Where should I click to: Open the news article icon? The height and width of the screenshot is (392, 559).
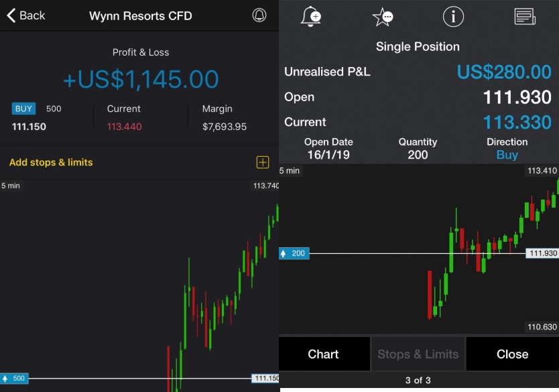(x=525, y=16)
